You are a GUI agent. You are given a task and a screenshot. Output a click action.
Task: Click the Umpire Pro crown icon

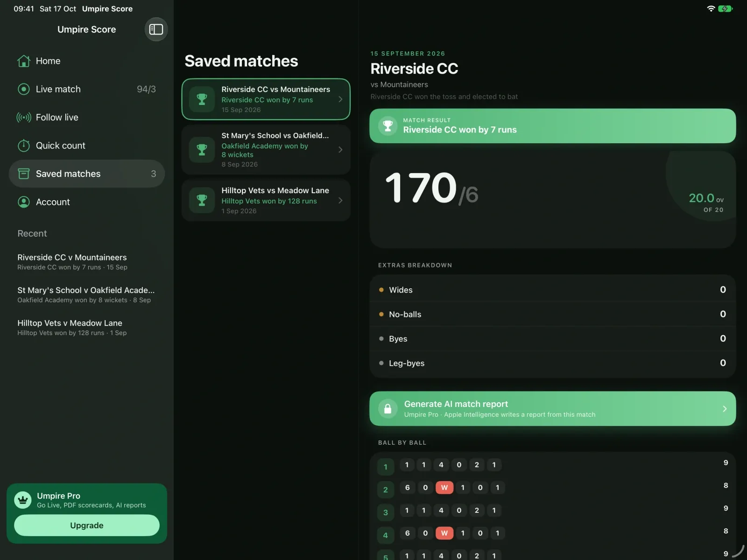(22, 500)
